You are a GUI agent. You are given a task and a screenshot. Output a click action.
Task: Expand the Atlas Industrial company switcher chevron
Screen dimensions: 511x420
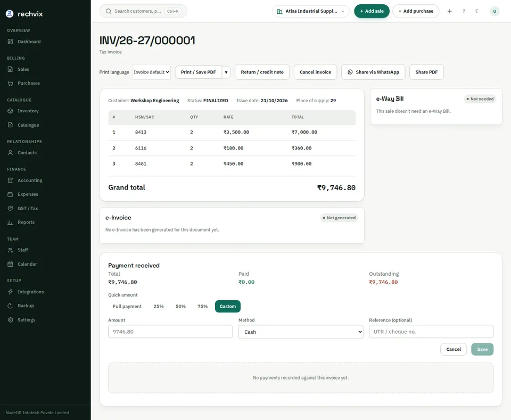point(342,11)
